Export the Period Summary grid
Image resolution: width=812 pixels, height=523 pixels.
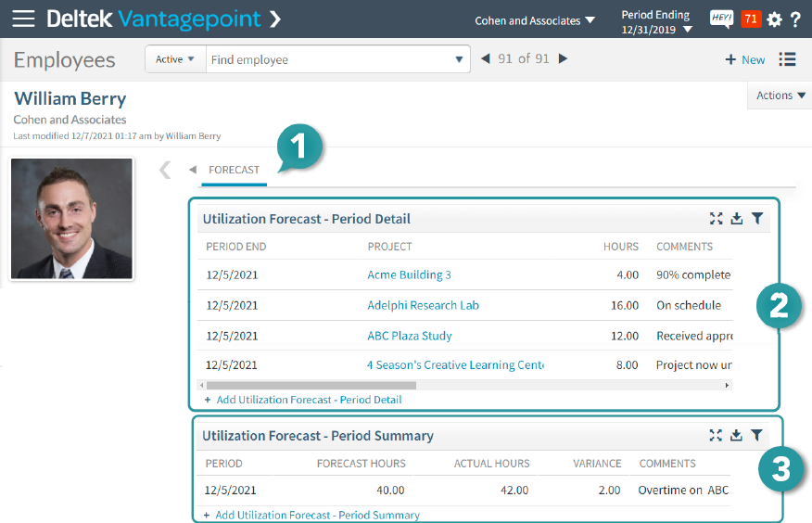tap(736, 436)
